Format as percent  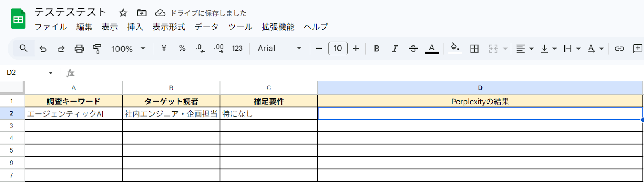182,48
